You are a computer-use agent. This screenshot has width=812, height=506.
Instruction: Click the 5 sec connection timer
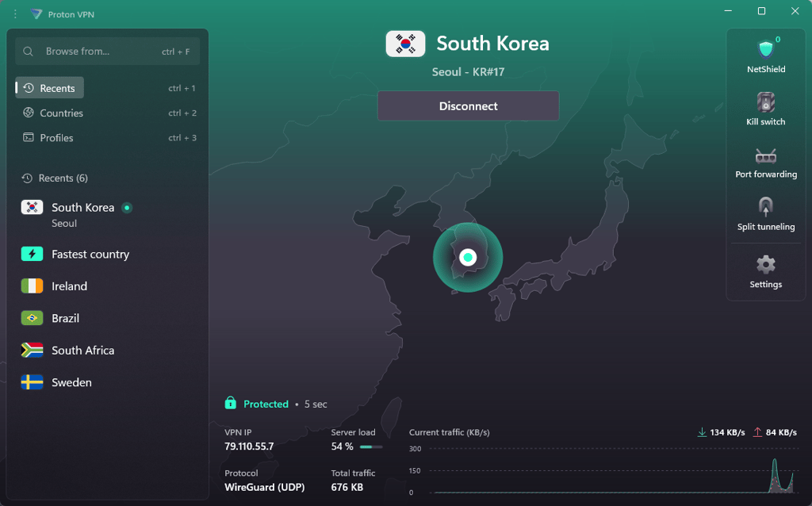click(x=316, y=404)
